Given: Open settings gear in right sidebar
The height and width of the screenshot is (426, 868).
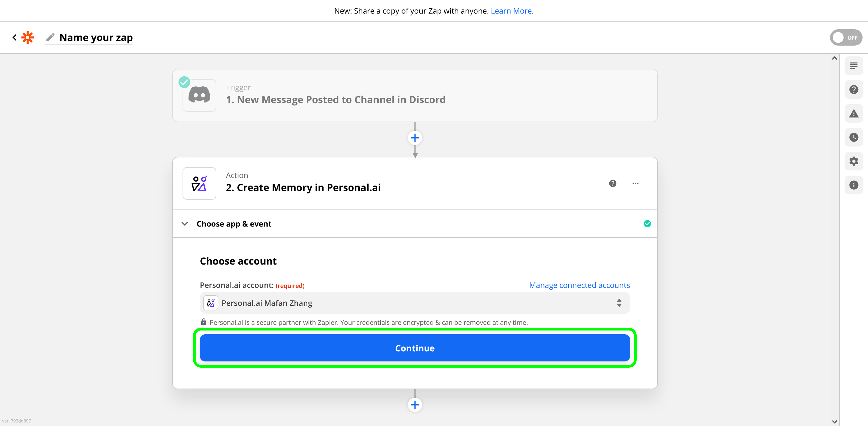Looking at the screenshot, I should pos(854,161).
